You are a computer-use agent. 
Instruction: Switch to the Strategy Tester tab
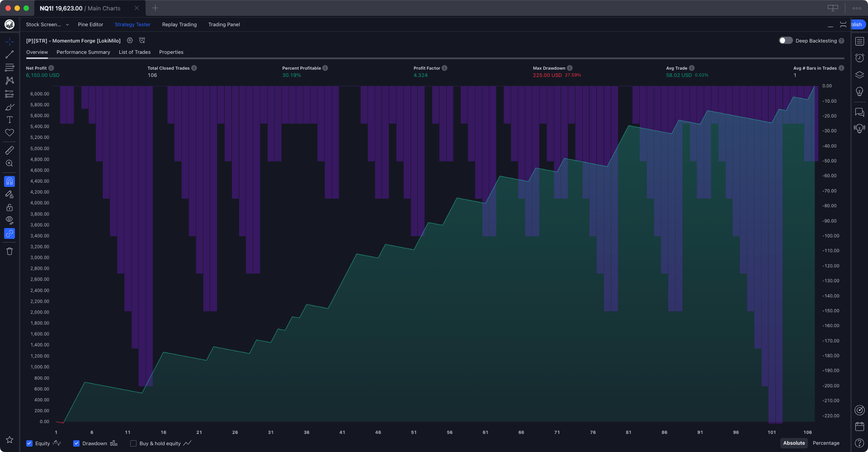(x=132, y=24)
